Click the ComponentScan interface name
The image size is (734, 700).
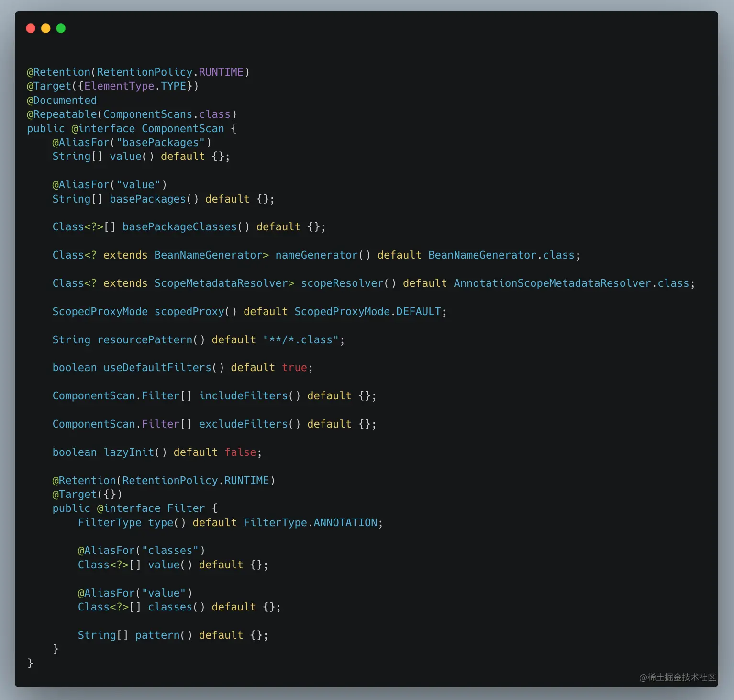coord(183,128)
